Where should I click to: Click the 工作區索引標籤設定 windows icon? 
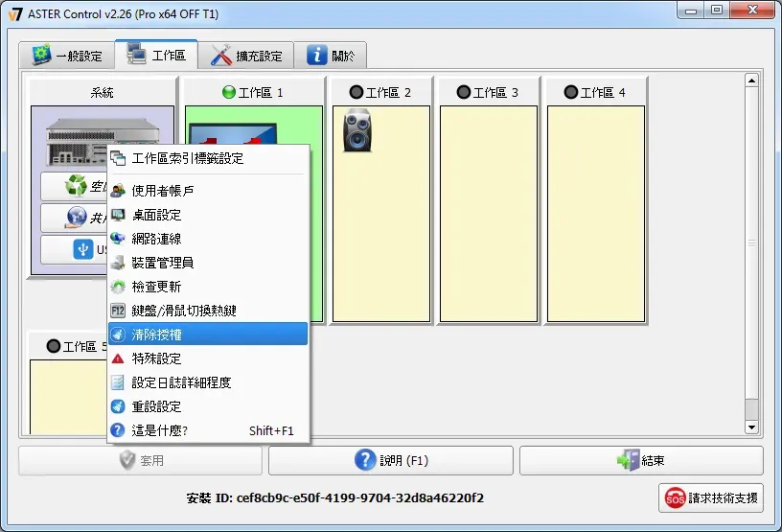tap(118, 159)
